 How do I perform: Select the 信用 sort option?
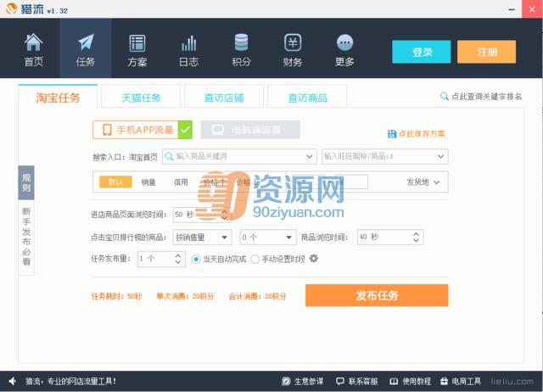181,182
